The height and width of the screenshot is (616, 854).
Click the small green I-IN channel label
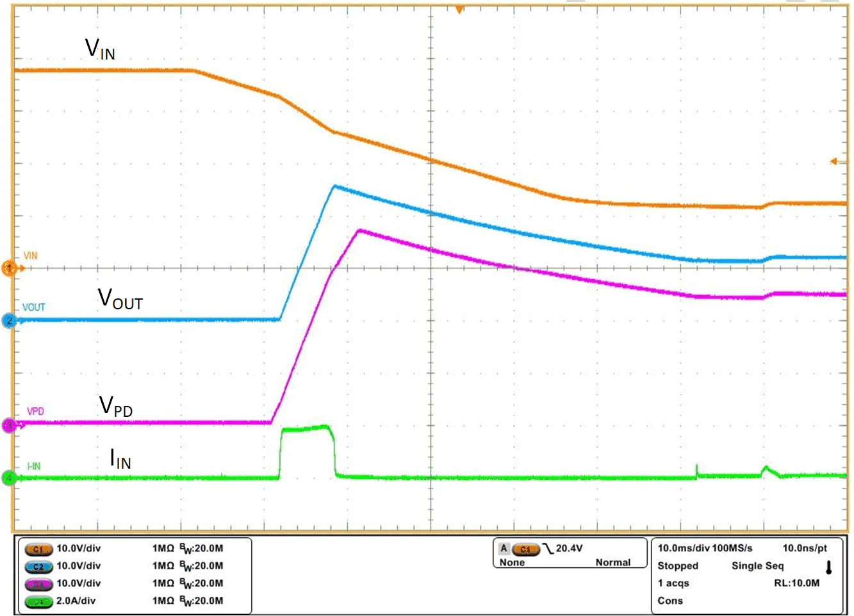coord(34,466)
